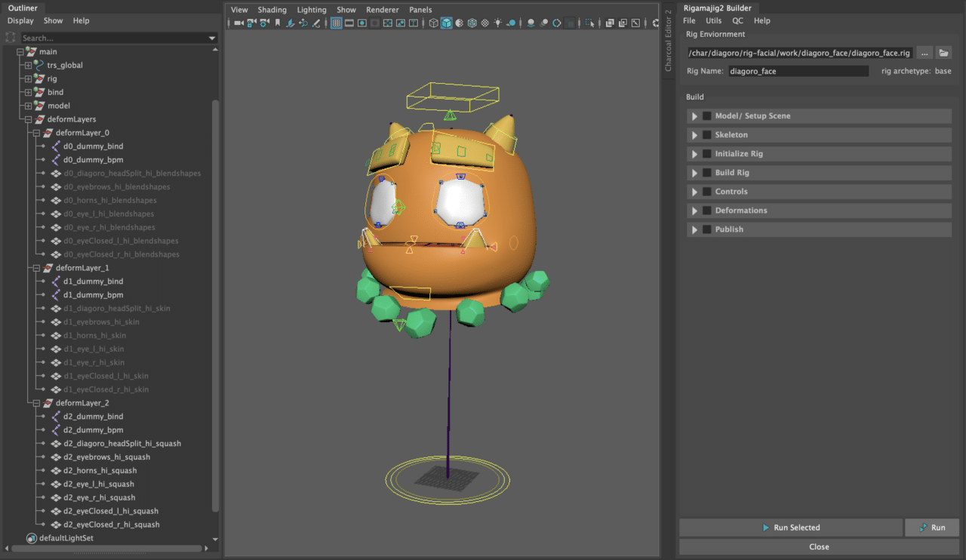The image size is (966, 560).
Task: Click the Run Selected button
Action: 790,528
